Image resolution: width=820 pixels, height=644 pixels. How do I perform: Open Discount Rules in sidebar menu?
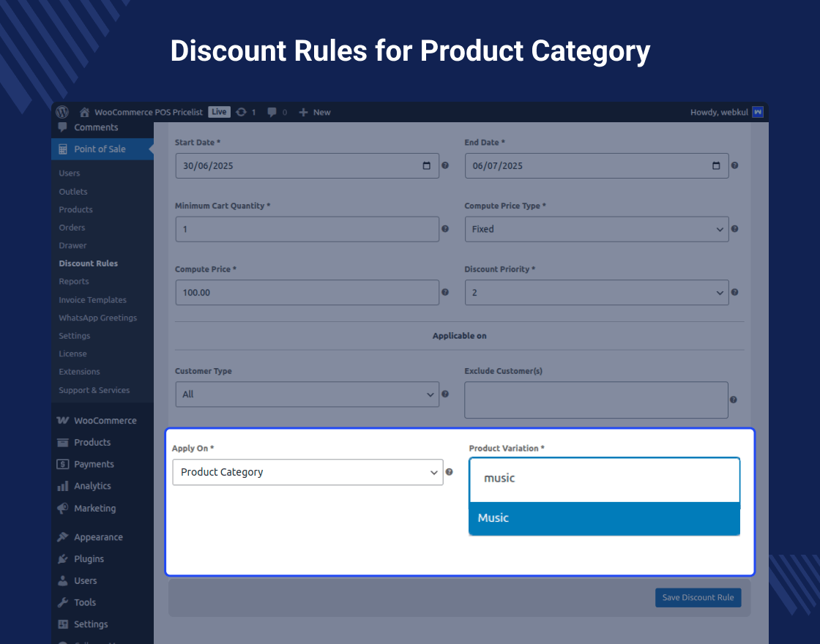point(89,263)
